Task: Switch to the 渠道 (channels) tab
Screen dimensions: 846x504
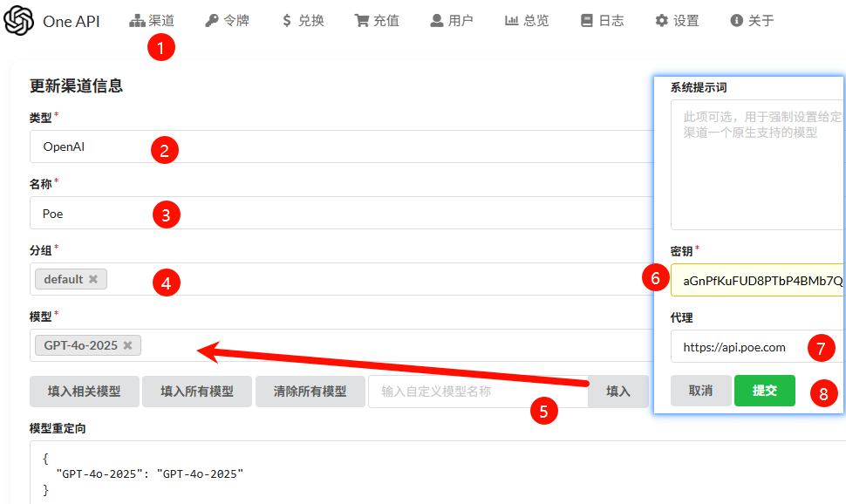Action: point(153,19)
